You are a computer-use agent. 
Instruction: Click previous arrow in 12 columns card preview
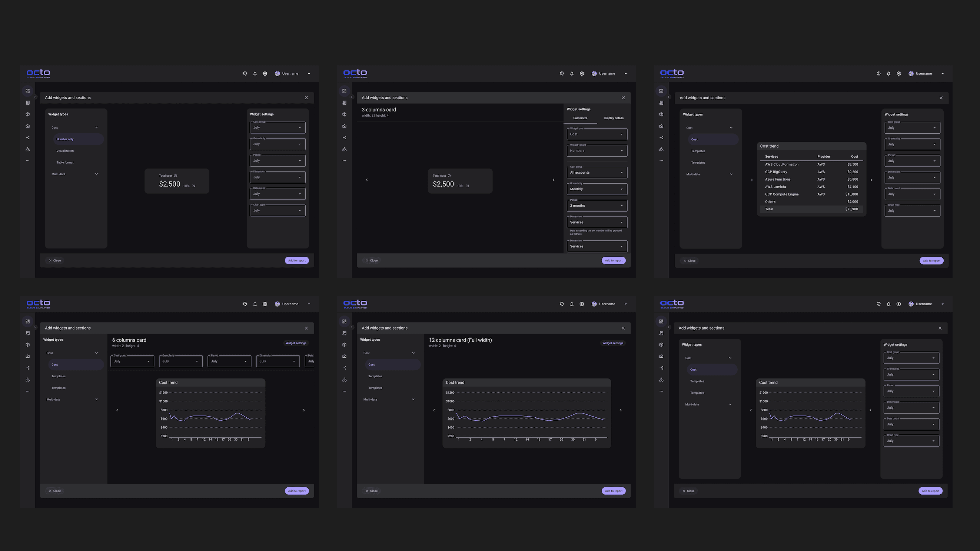point(434,410)
